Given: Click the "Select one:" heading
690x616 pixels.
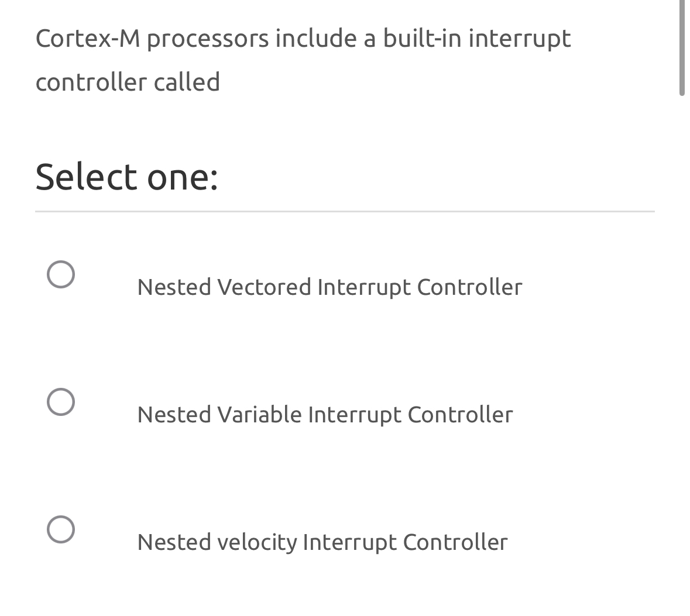Looking at the screenshot, I should pos(126,177).
